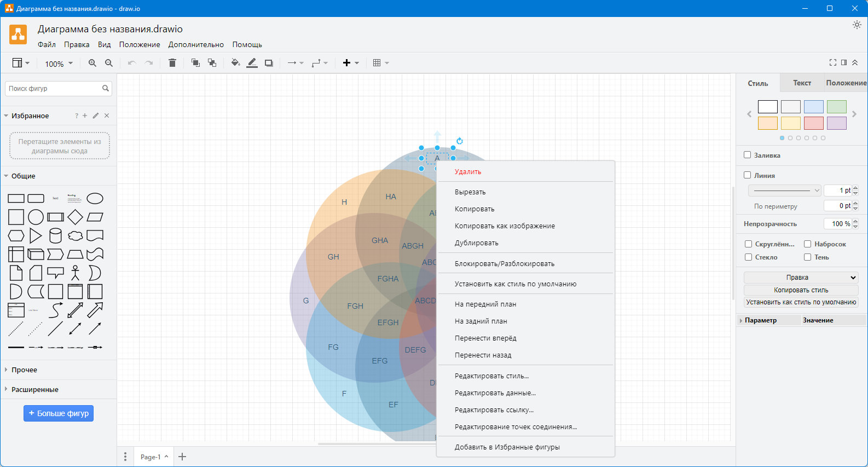Toggle the Тень checkbox
Screen dimensions: 868x467
[x=807, y=257]
